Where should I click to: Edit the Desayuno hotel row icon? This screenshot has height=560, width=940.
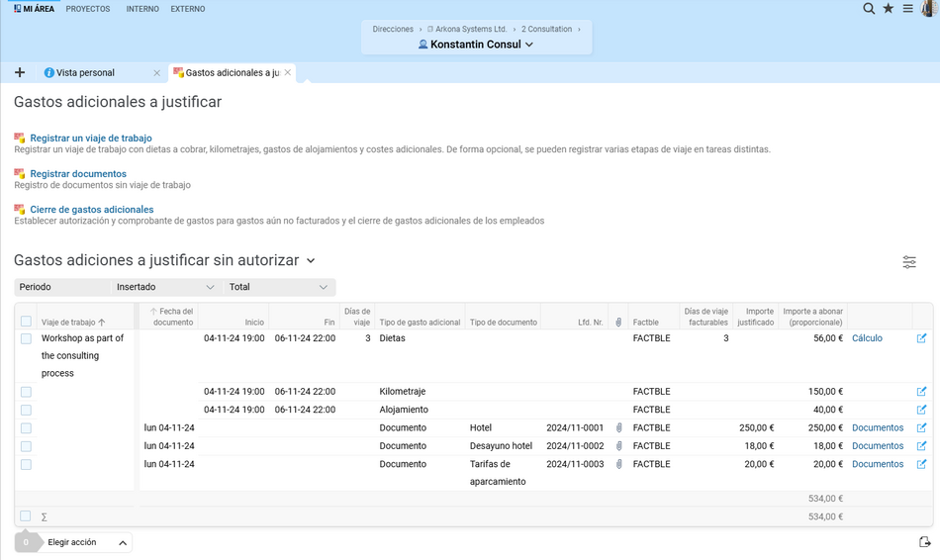(921, 445)
